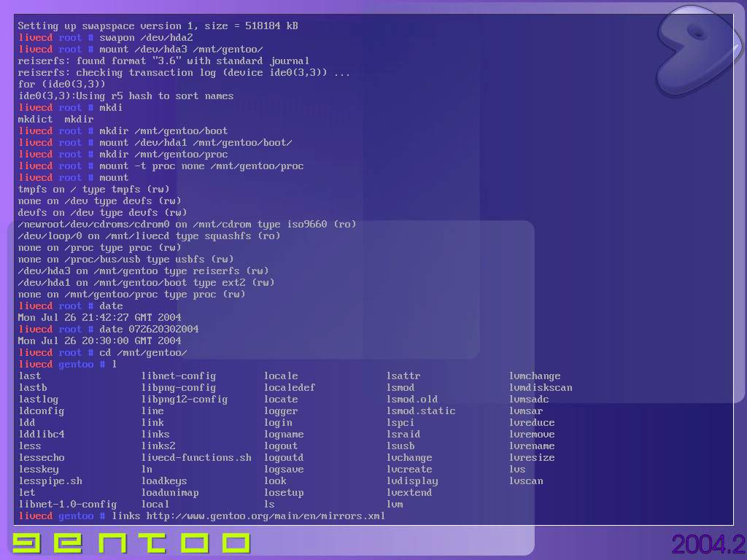Click the 'lsusb' filename
The image size is (747, 560).
(x=400, y=446)
